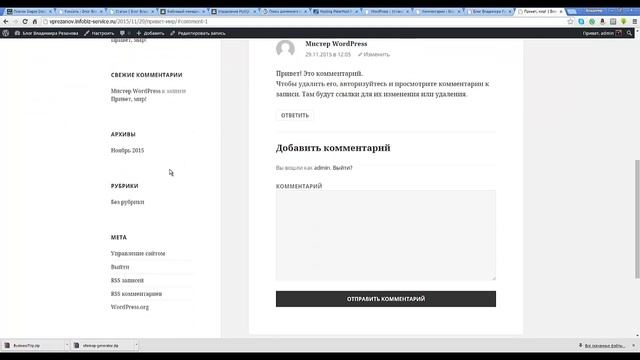Click 'Управление сайтом' meta link

138,253
